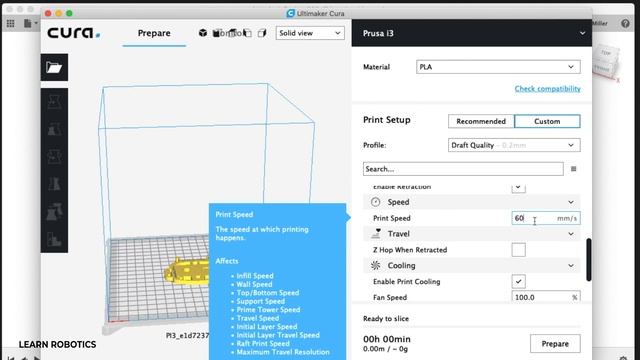Click the Z Hop When Retracted label

click(410, 250)
